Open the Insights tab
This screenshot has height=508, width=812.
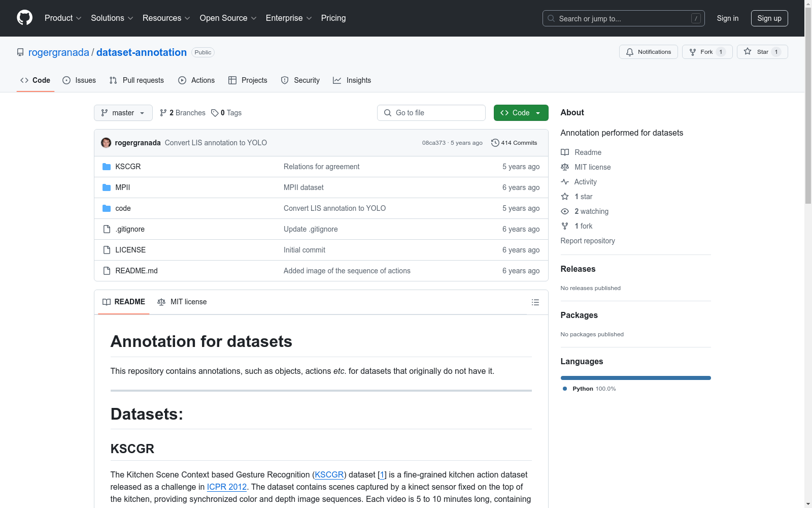coord(352,80)
